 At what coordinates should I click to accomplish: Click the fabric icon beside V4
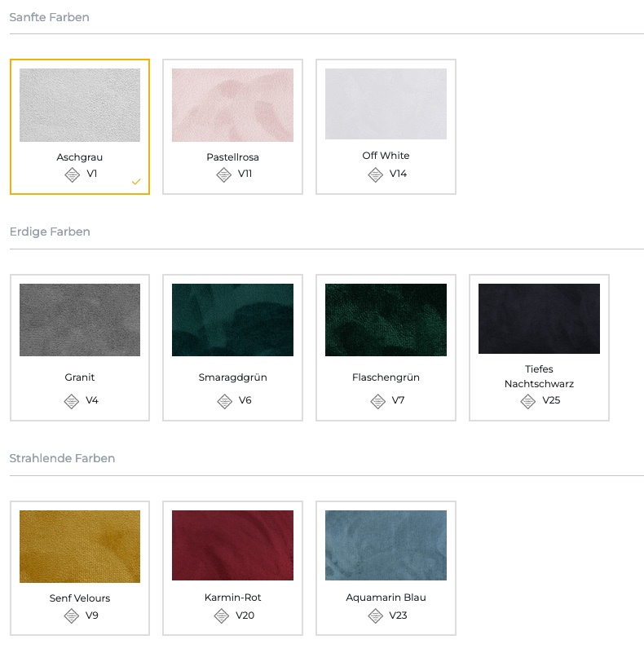(71, 401)
